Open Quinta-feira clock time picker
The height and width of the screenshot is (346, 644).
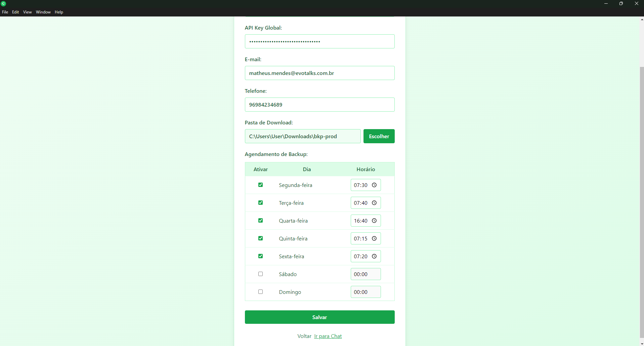[374, 238]
